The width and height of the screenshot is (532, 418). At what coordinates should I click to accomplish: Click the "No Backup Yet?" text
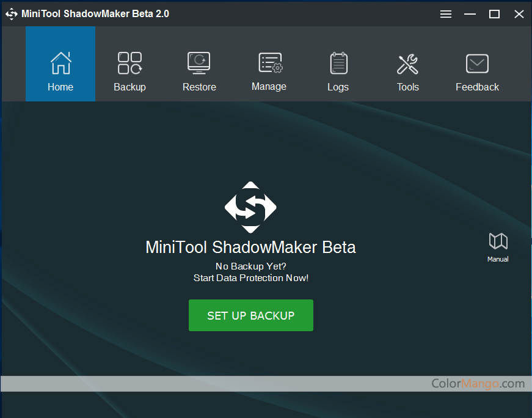click(x=250, y=266)
